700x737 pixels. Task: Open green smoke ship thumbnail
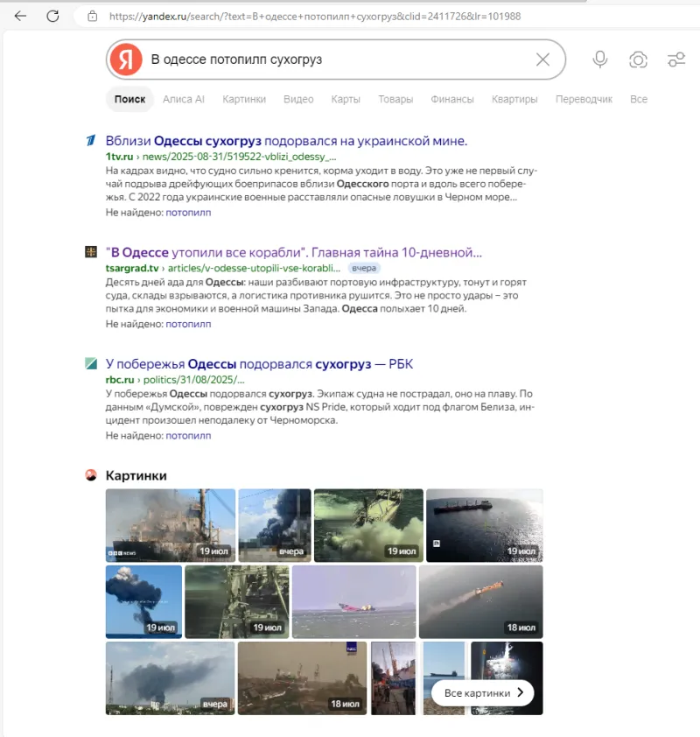tap(368, 525)
